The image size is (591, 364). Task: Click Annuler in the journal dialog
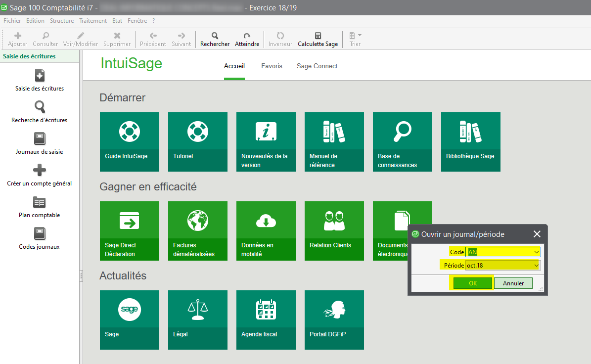[513, 283]
